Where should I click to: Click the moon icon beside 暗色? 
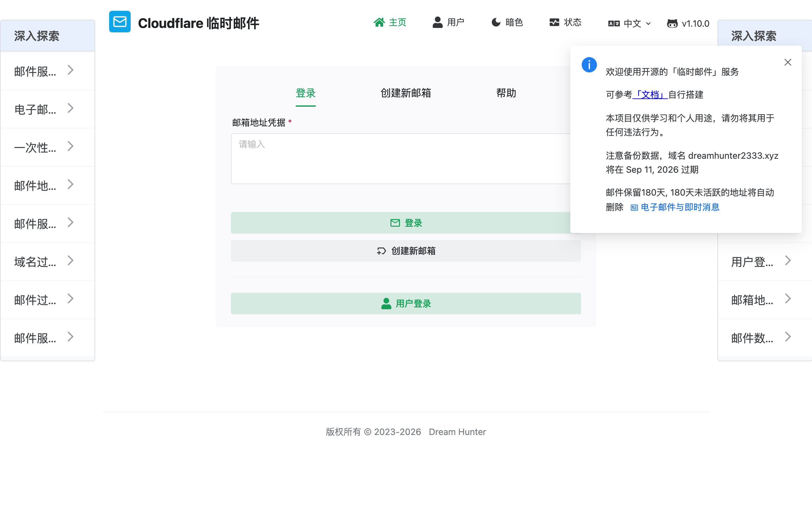(496, 22)
